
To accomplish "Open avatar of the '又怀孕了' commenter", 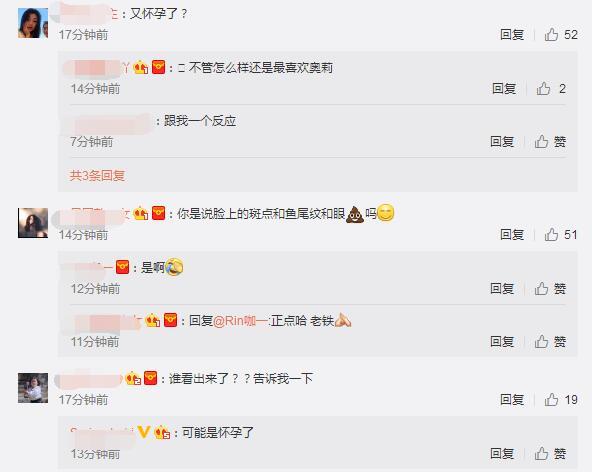I will coord(33,23).
